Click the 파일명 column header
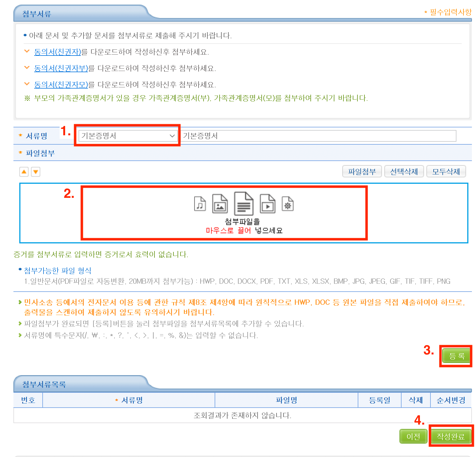This screenshot has height=457, width=476. pos(286,400)
